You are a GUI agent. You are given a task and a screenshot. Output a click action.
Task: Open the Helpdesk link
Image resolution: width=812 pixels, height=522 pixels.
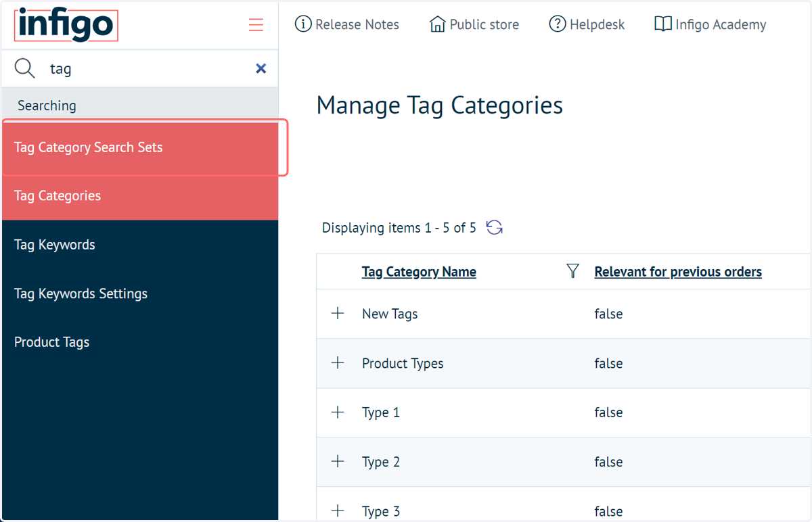tap(587, 25)
